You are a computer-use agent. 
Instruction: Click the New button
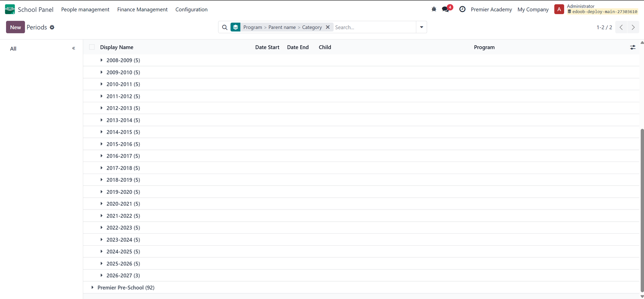pyautogui.click(x=15, y=27)
